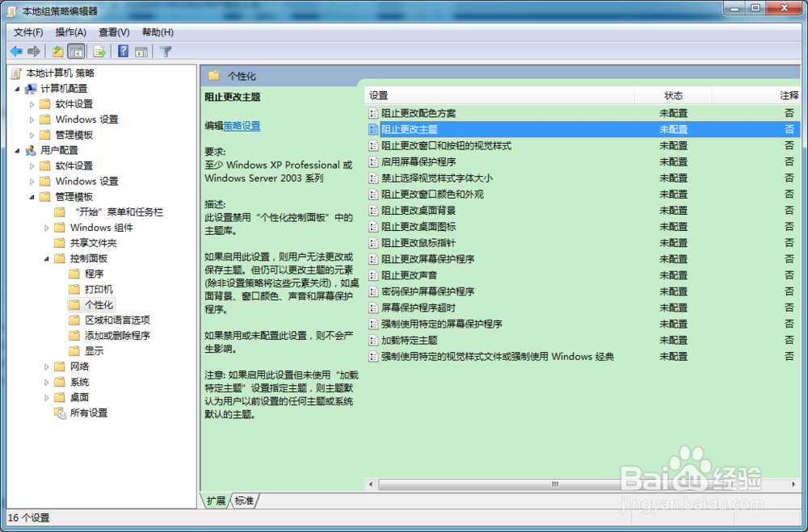This screenshot has height=532, width=808.
Task: Open the Help toolbar icon
Action: (x=123, y=52)
